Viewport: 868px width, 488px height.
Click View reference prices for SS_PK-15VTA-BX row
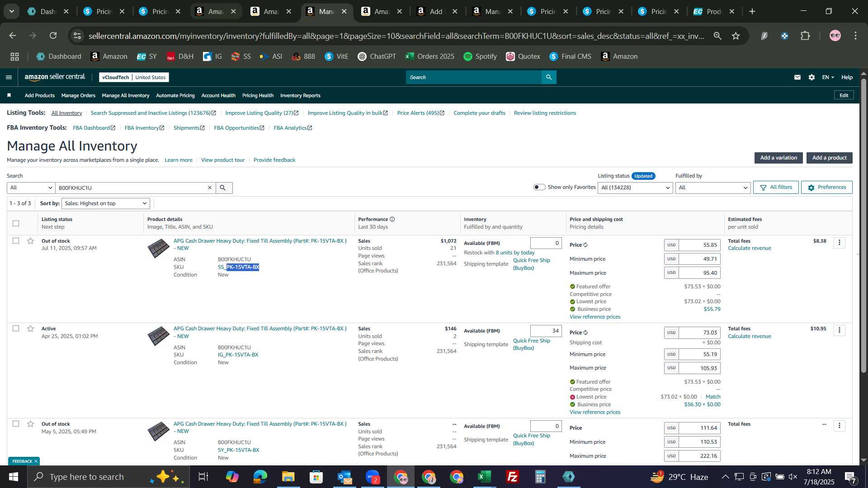[595, 317]
